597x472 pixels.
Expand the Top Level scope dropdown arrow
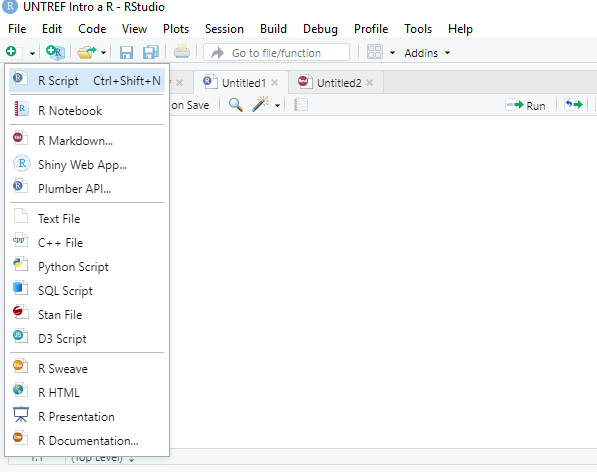tap(131, 460)
